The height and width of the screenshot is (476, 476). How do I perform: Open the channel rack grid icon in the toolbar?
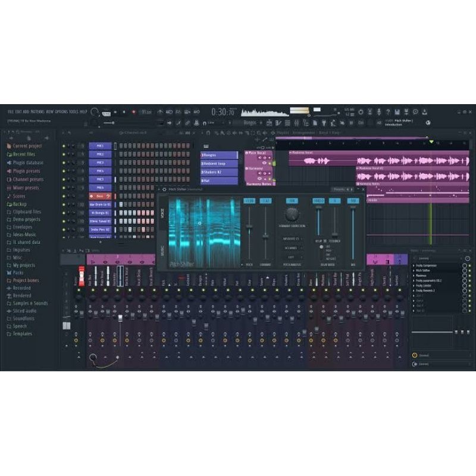287,123
